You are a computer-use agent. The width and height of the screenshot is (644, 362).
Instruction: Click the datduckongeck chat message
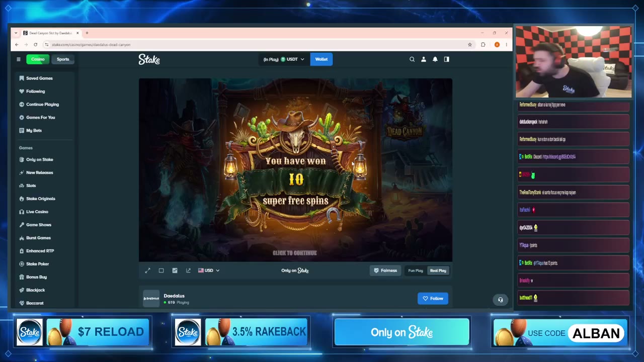pos(574,122)
